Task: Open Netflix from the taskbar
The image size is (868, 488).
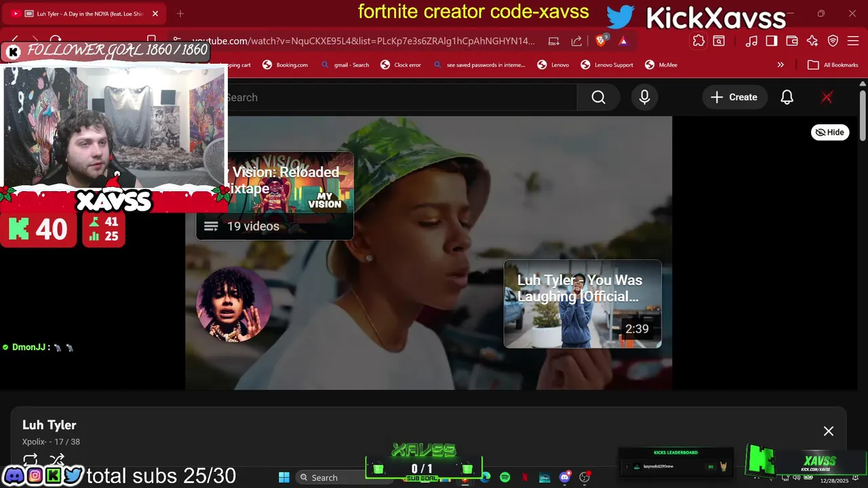Action: coord(525,477)
